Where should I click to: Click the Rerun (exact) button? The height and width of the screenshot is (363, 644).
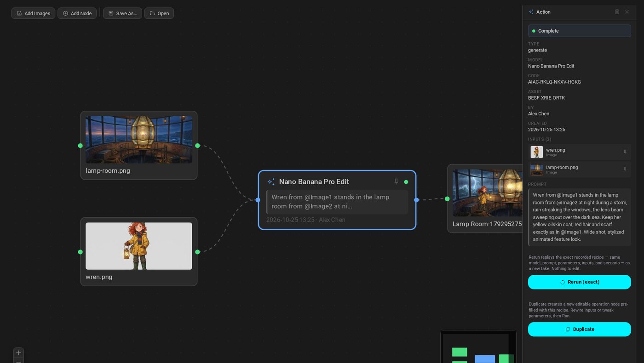[x=579, y=282]
